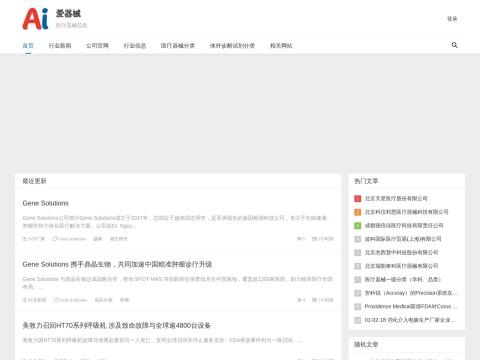Open 北京杰西慧中科技股份有限公司 hot article
The height and width of the screenshot is (360, 480).
[401, 253]
